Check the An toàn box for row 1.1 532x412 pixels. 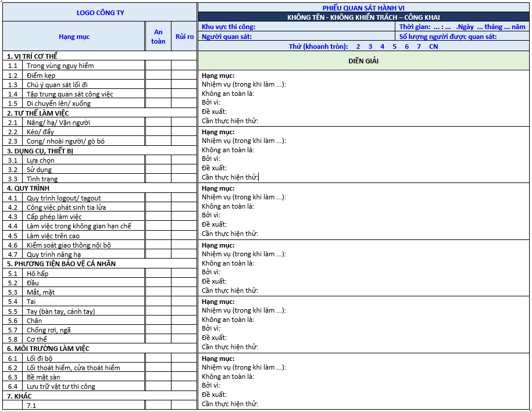coord(158,66)
